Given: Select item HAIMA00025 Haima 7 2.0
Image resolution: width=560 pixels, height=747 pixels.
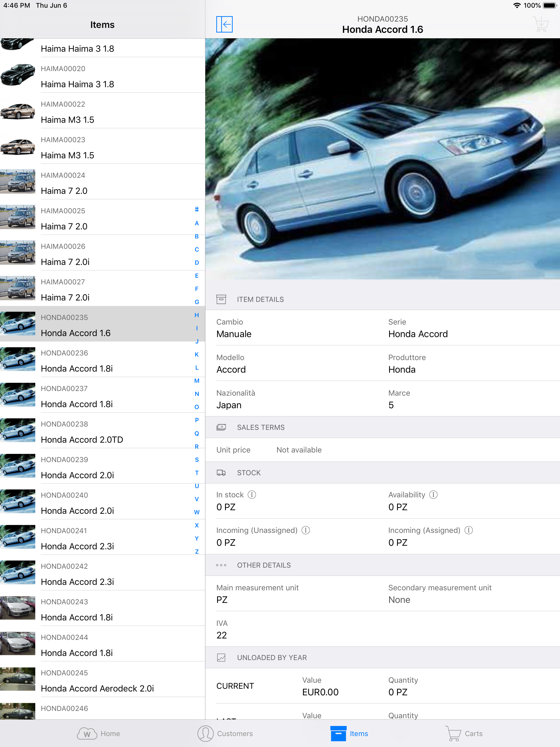Looking at the screenshot, I should coord(102,217).
